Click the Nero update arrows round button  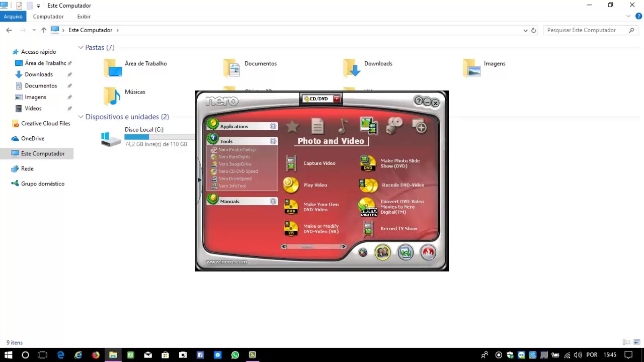point(406,252)
